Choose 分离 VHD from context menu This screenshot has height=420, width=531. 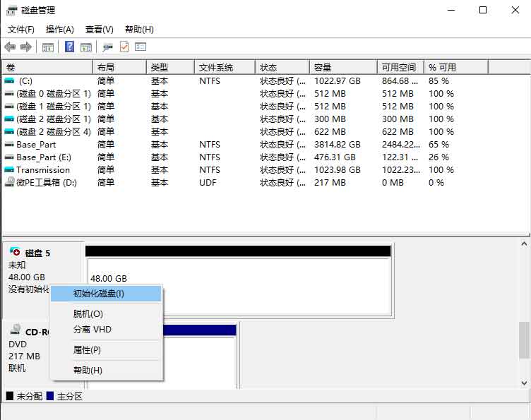click(106, 330)
